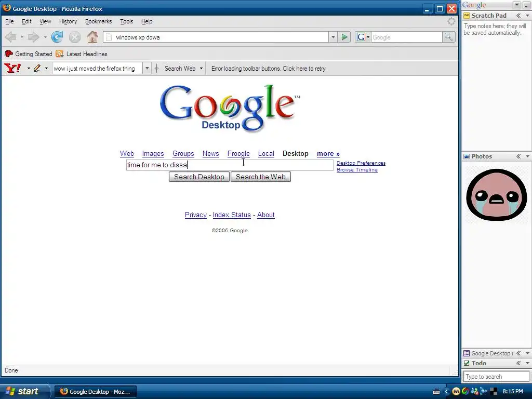Click the blue arrows tray icon
532x399 pixels.
pos(484,392)
